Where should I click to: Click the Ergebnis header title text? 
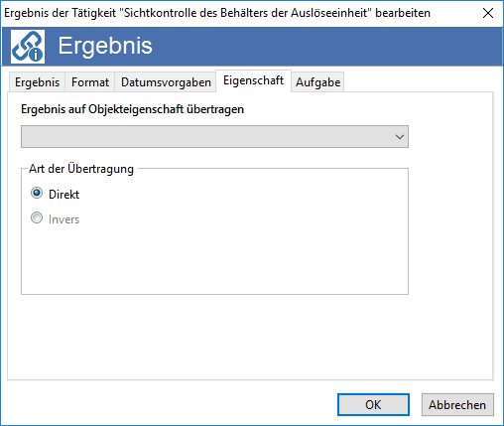point(105,46)
